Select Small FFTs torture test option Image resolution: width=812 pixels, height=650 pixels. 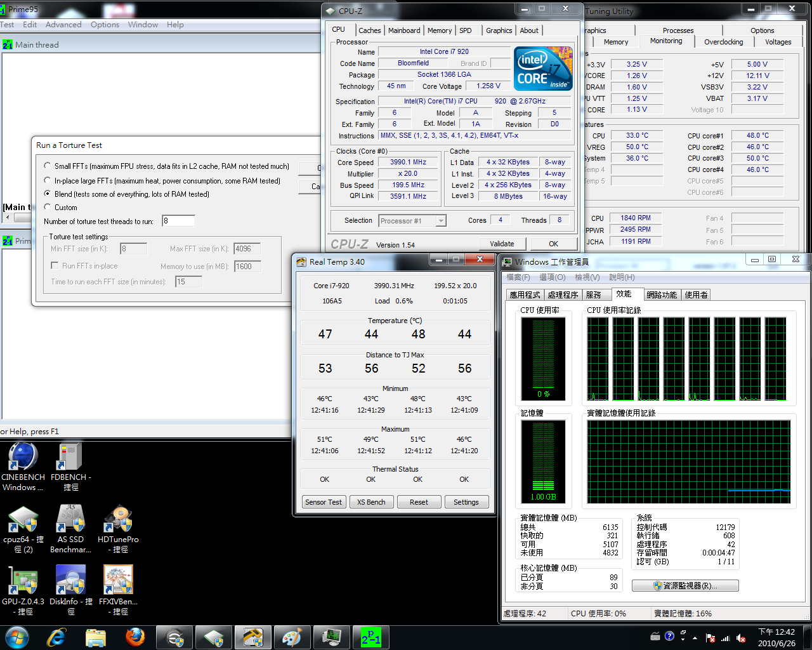click(x=48, y=166)
